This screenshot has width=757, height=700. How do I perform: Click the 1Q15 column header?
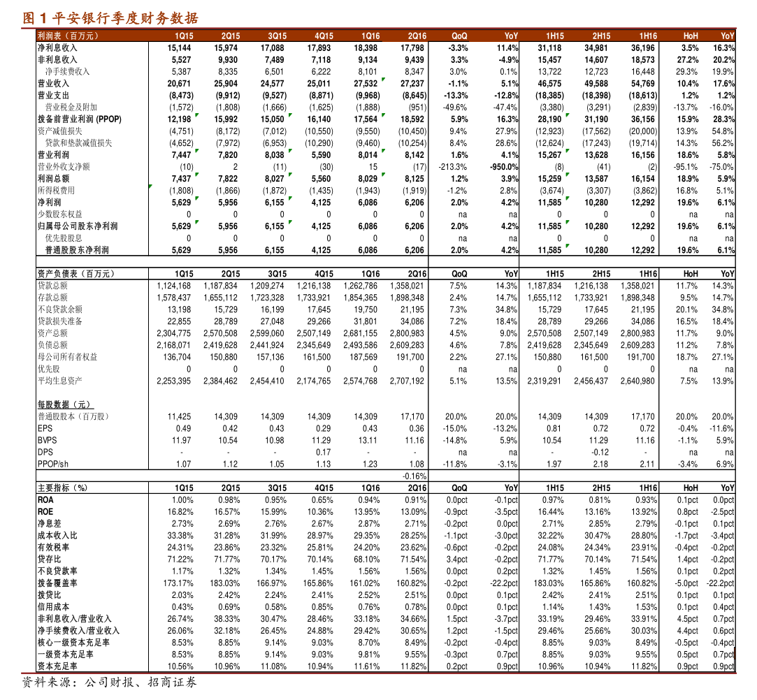click(x=184, y=36)
